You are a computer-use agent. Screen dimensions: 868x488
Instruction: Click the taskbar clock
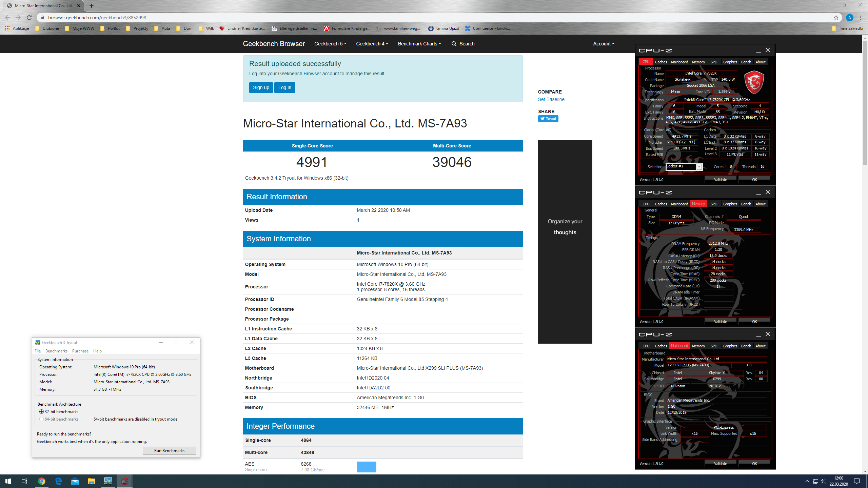(839, 481)
